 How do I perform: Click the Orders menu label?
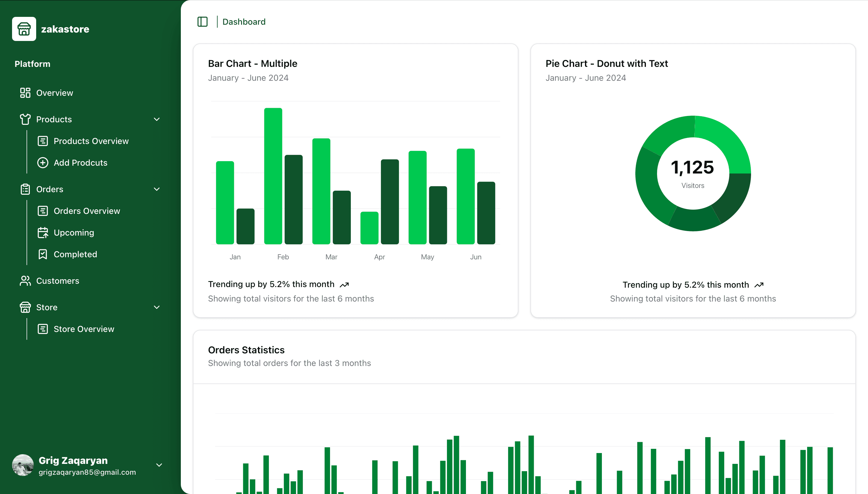point(49,189)
